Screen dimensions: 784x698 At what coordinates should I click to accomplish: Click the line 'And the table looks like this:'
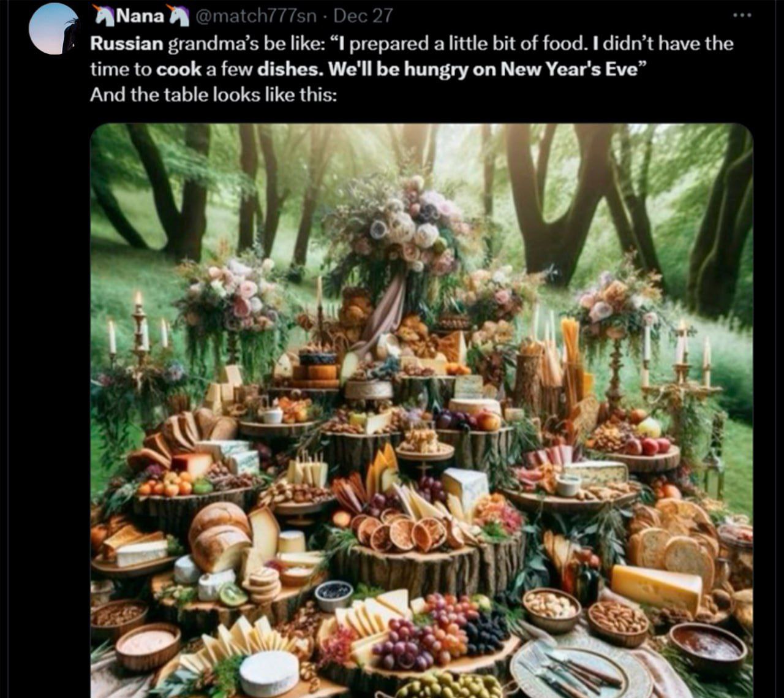point(213,95)
